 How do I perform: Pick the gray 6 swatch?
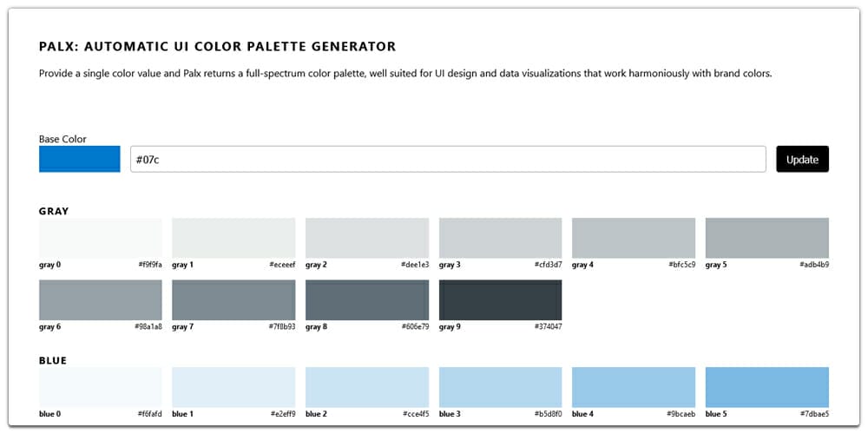pos(101,300)
